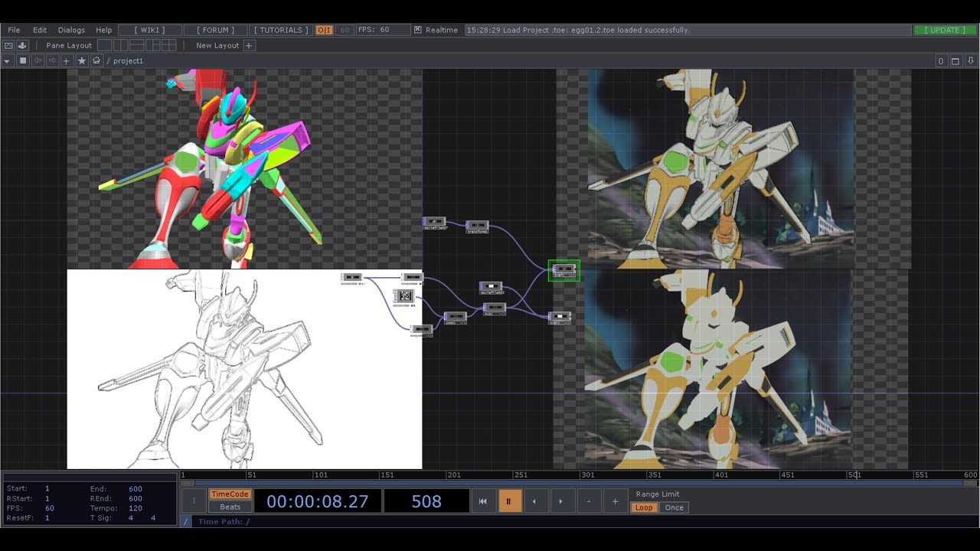This screenshot has height=551, width=980.
Task: Switch time display to Beats
Action: point(230,507)
